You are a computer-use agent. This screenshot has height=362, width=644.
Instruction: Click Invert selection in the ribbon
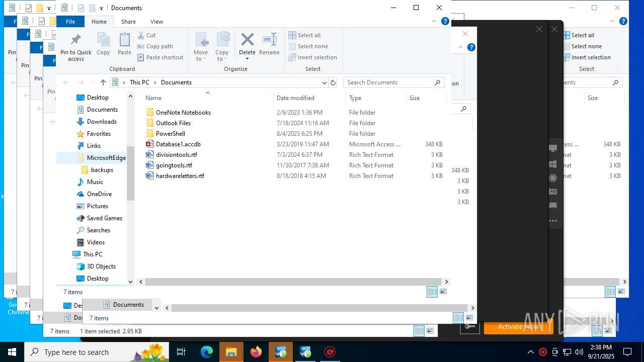pos(312,57)
